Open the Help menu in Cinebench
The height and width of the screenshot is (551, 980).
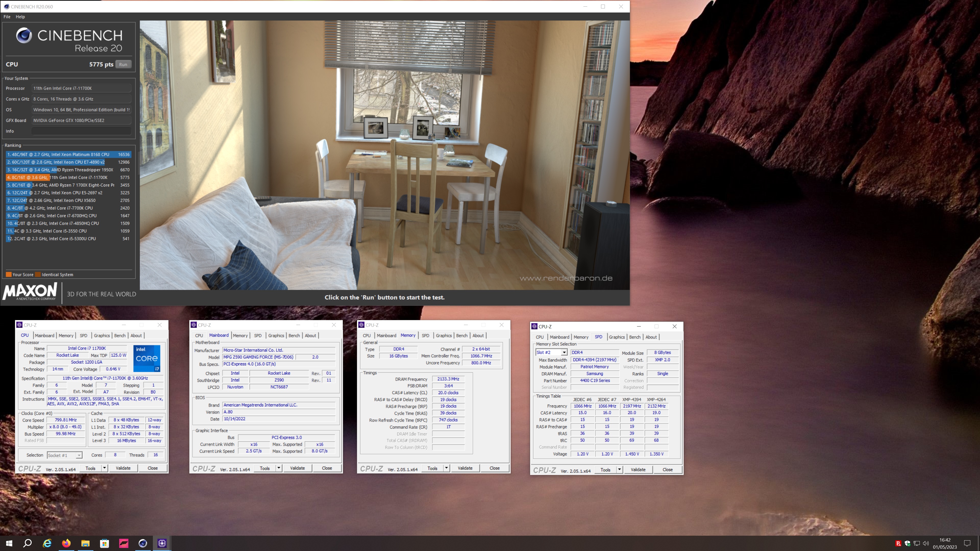click(20, 17)
